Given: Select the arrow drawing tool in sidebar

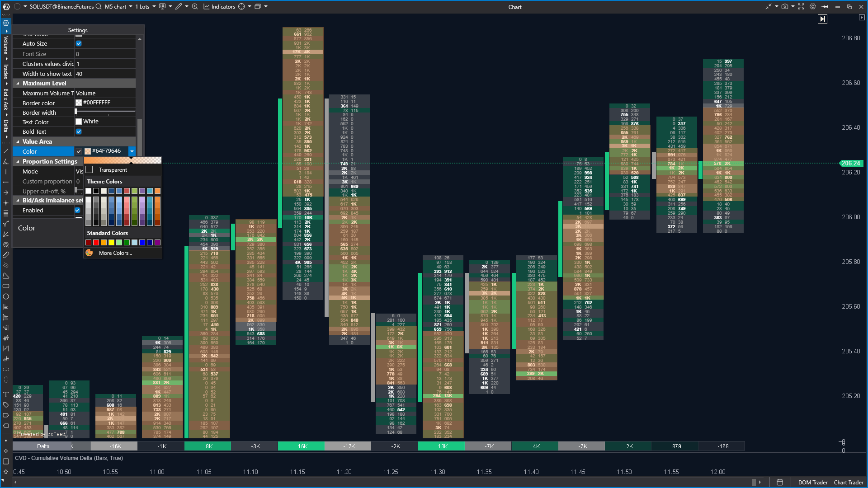Looking at the screenshot, I should 6,192.
